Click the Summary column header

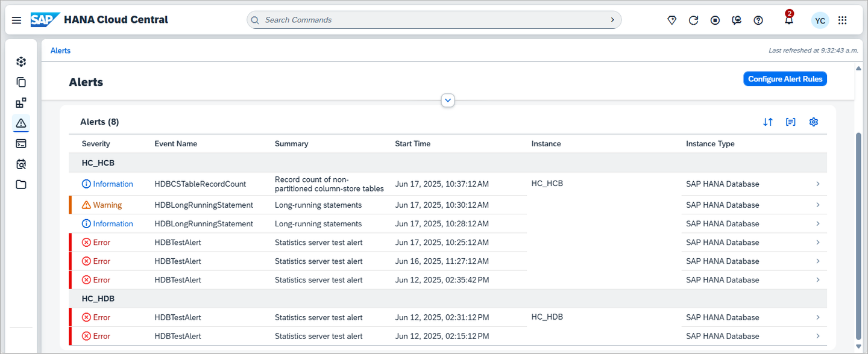[291, 144]
